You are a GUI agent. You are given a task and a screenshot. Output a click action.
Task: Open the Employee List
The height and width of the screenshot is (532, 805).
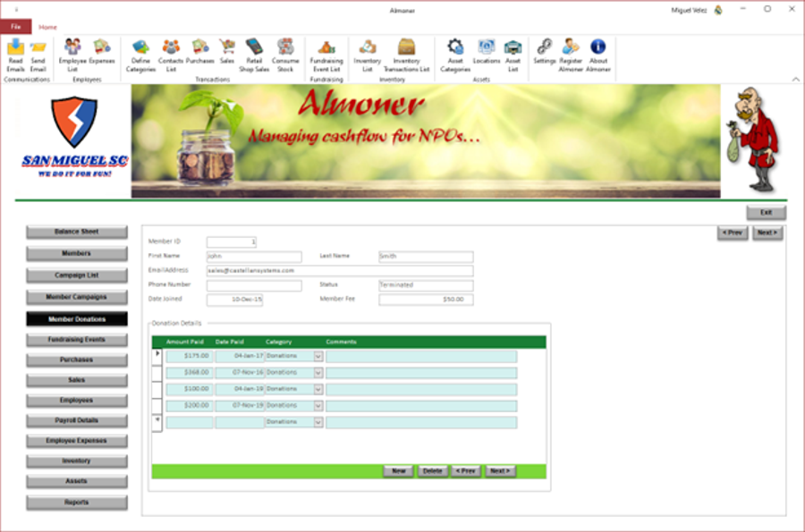coord(72,55)
